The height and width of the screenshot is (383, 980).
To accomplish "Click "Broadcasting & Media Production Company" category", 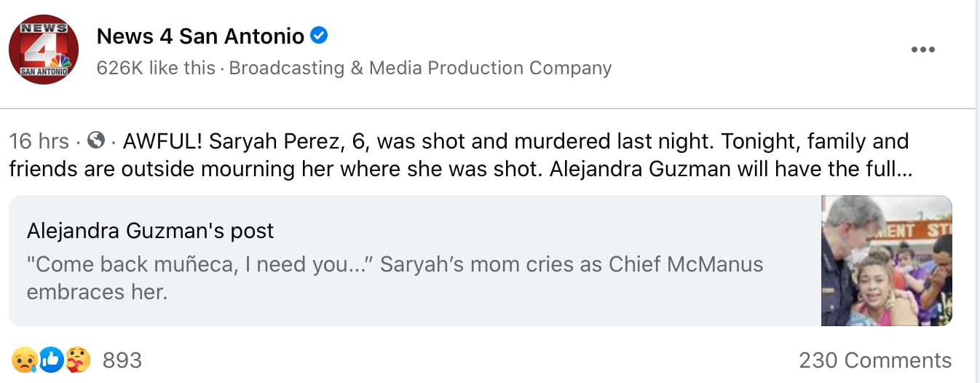I will pos(420,68).
